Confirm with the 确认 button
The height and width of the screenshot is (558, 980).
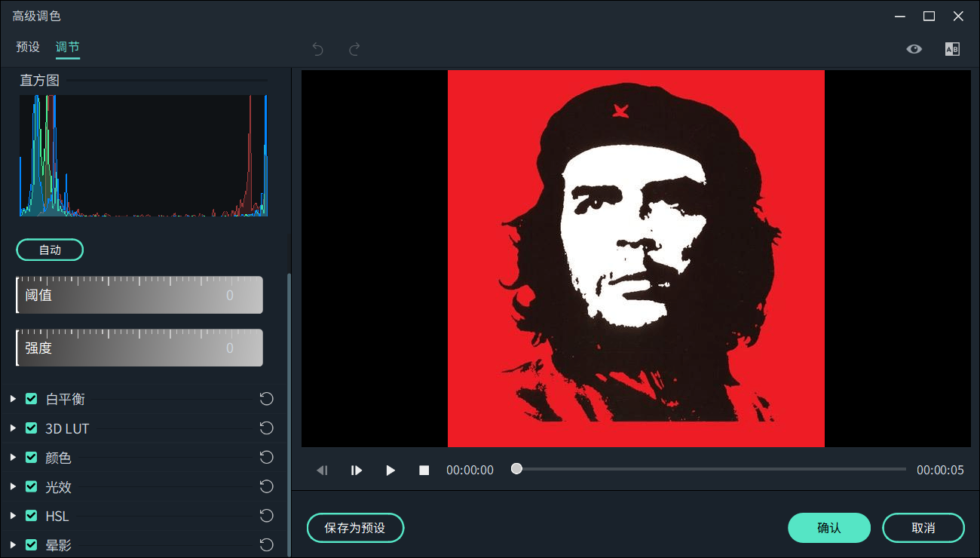pos(829,528)
